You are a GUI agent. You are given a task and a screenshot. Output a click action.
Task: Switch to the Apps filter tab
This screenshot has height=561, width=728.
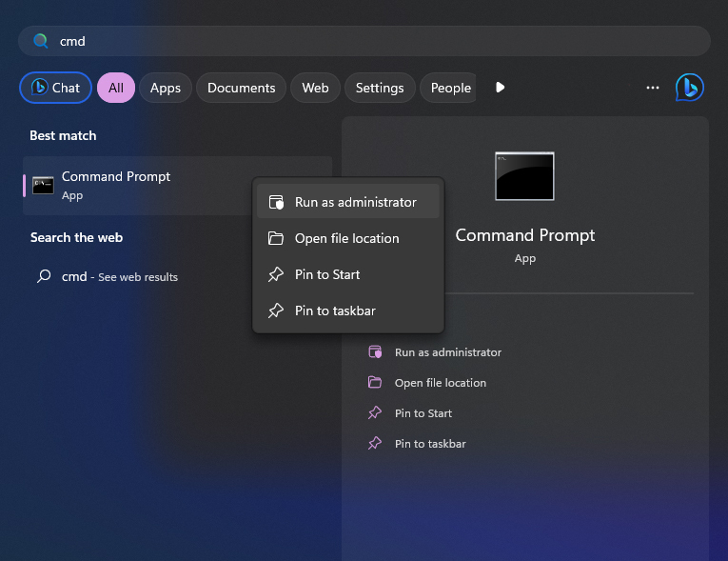tap(166, 88)
